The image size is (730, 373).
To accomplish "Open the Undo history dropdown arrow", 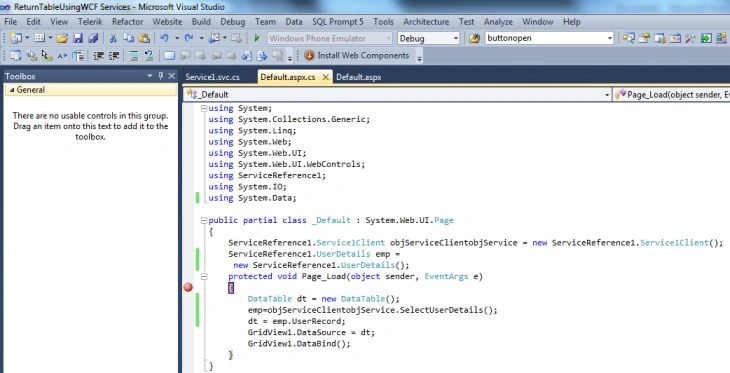I will [176, 38].
